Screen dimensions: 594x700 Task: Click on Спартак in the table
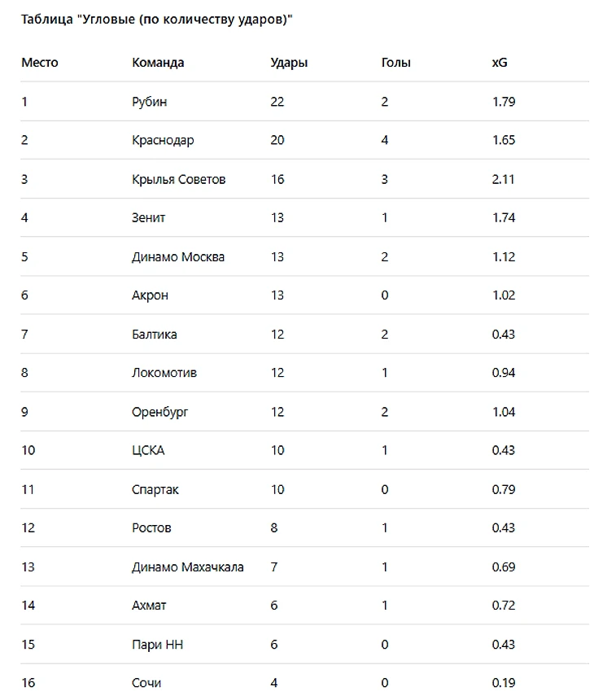[x=155, y=489]
